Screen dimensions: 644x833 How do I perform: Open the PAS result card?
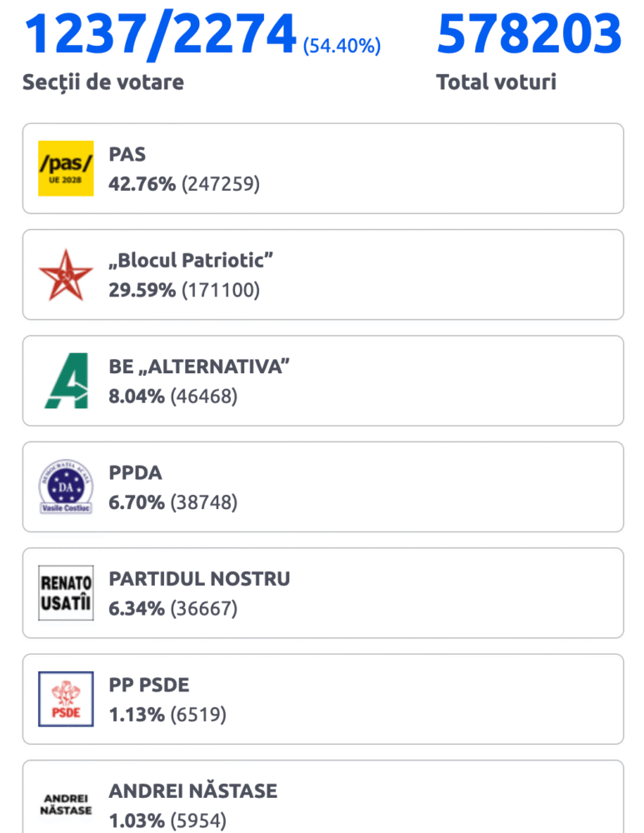323,168
